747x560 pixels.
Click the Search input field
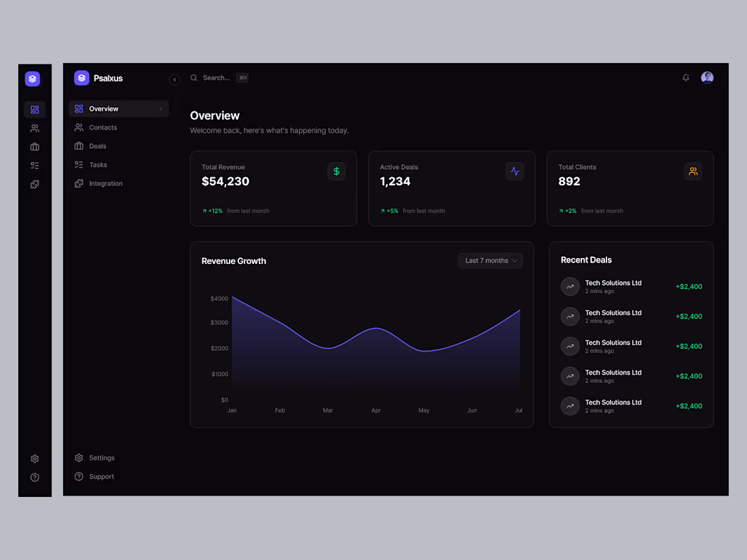coord(216,77)
